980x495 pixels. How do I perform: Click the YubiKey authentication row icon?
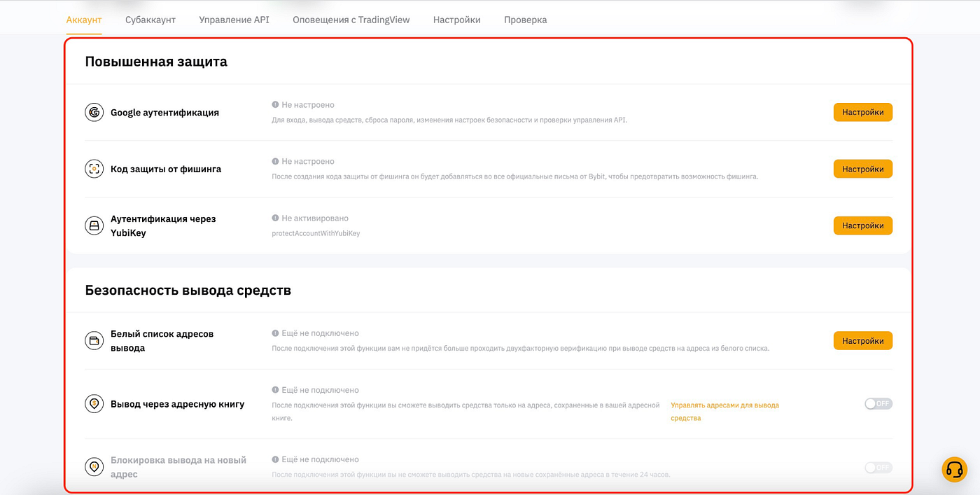pos(94,225)
